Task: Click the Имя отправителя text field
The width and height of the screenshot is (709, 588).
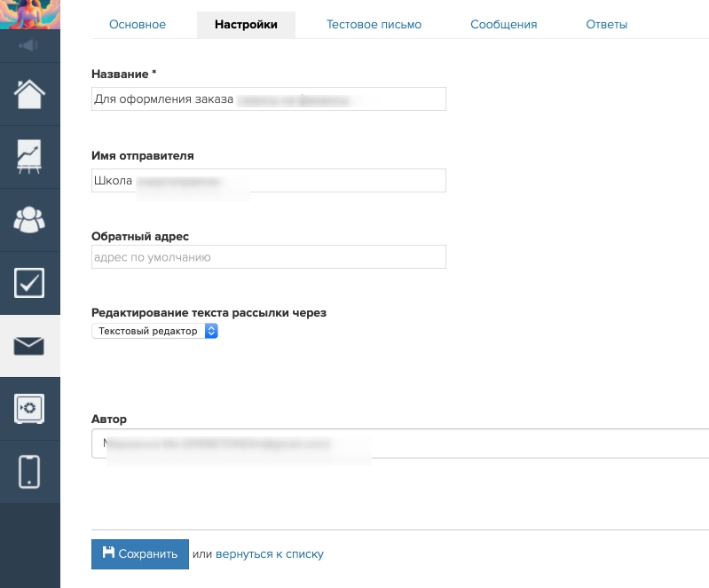Action: point(268,181)
